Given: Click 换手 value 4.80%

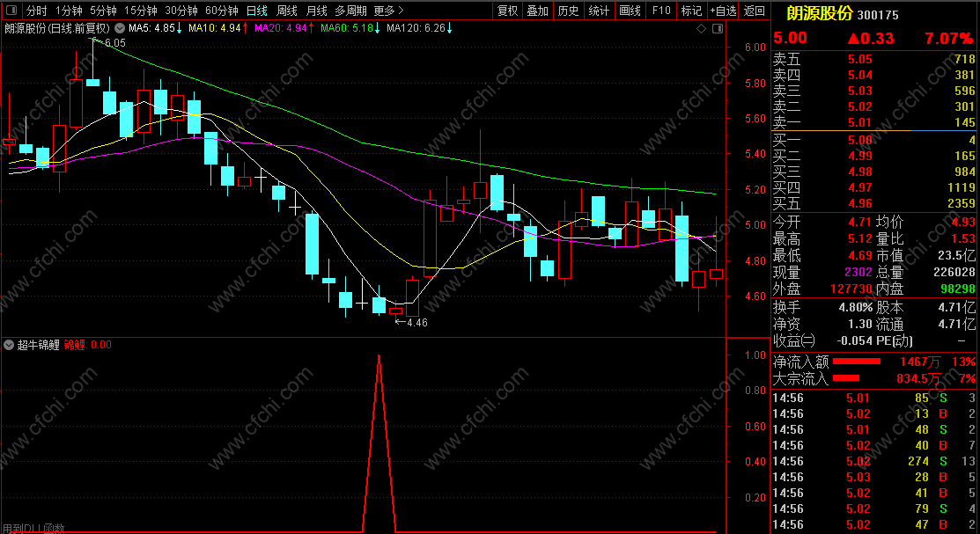Looking at the screenshot, I should pos(856,307).
